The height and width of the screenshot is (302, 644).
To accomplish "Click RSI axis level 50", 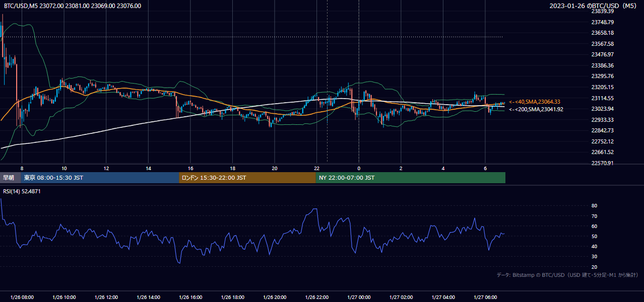I will pos(594,236).
